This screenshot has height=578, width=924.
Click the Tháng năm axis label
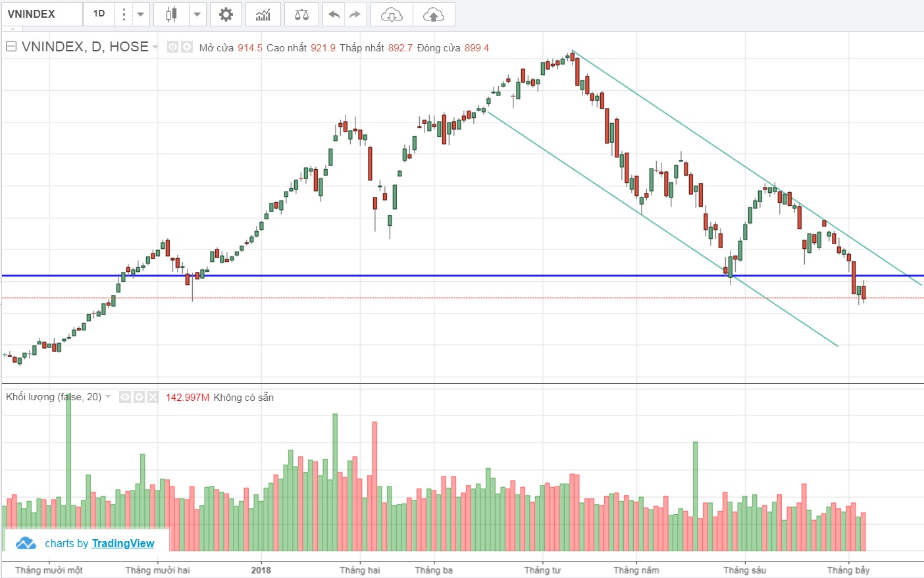[x=636, y=570]
